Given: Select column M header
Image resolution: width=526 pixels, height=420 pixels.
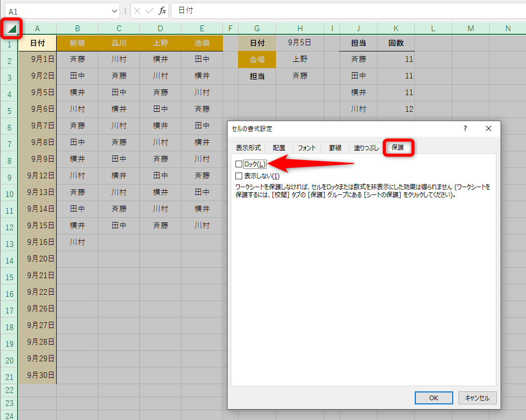Looking at the screenshot, I should [471, 29].
